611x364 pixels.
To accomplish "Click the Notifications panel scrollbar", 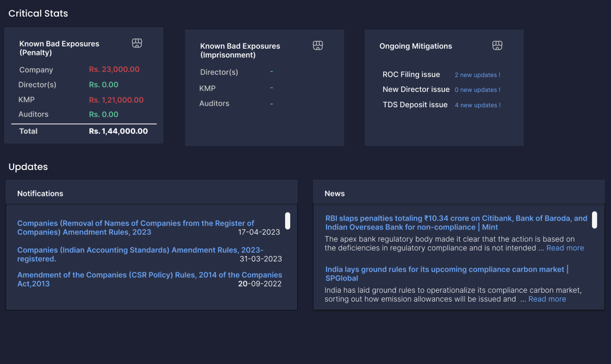I will [x=288, y=221].
